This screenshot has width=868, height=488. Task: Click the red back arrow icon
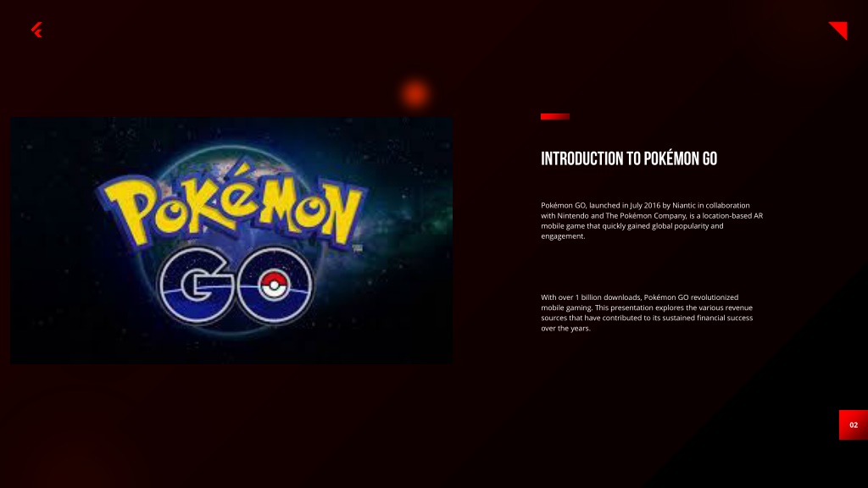pos(36,30)
